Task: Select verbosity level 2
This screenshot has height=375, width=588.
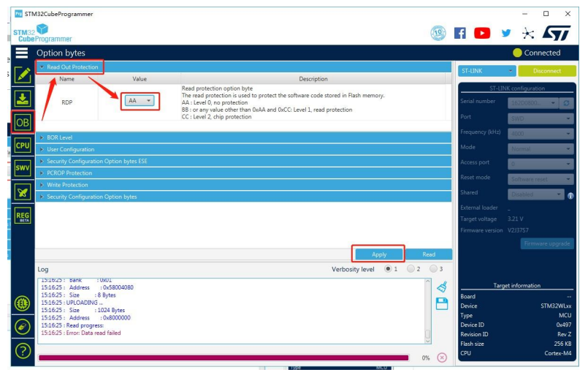Action: (411, 269)
